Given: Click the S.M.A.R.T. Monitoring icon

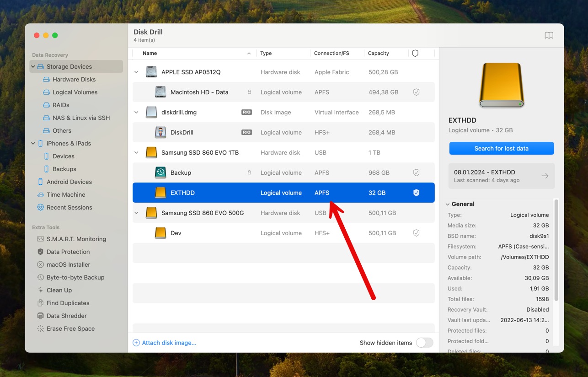Looking at the screenshot, I should (41, 239).
